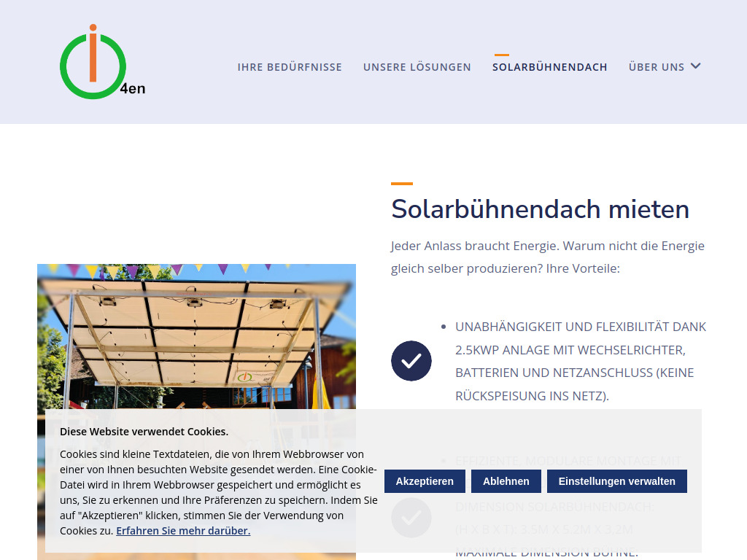
Task: Open Einstellungen verwalten for cookie settings
Action: tap(616, 481)
